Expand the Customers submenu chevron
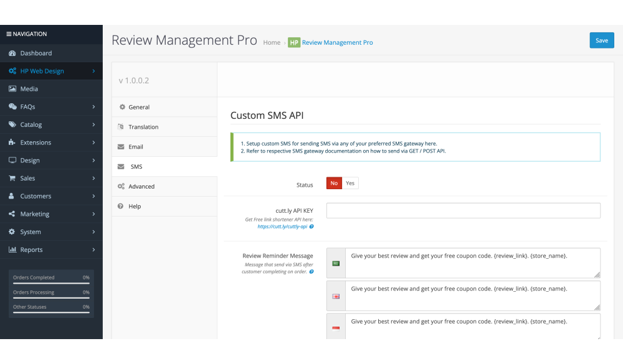The height and width of the screenshot is (364, 623). [x=93, y=196]
